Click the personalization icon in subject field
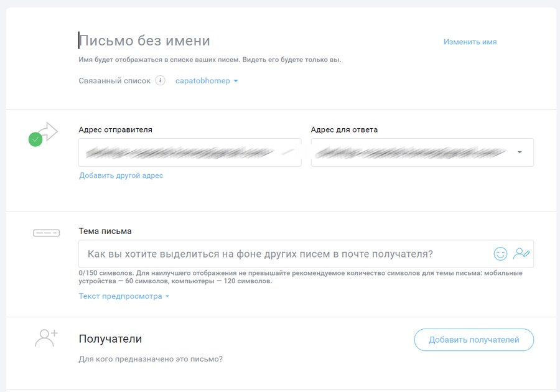This screenshot has width=560, height=392. pos(521,254)
